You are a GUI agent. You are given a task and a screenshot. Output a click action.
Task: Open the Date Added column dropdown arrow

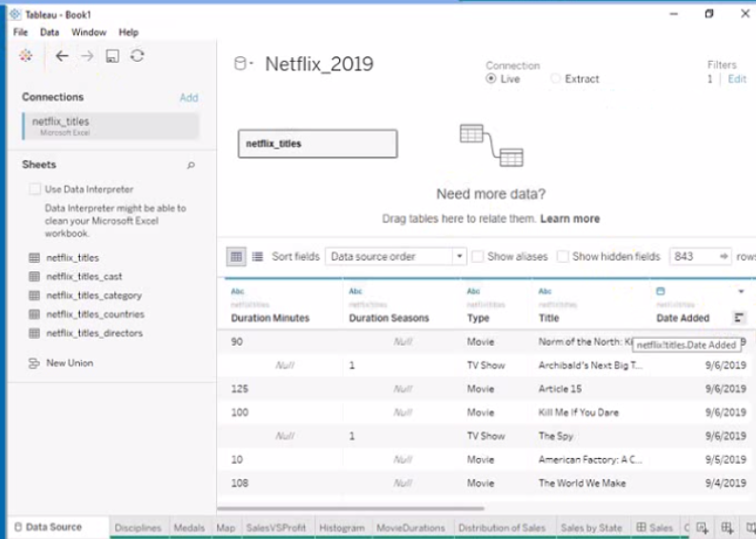pos(741,290)
